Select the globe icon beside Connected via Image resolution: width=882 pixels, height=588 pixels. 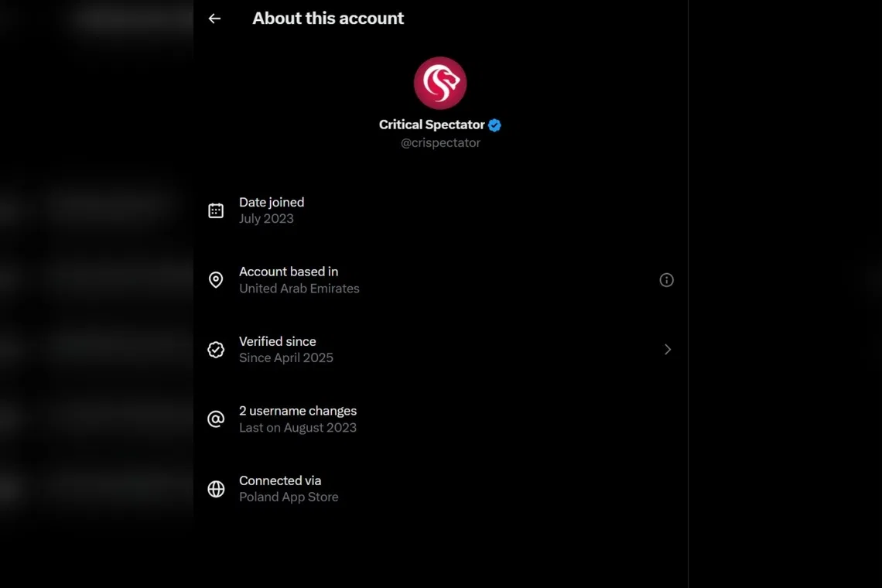pos(216,488)
